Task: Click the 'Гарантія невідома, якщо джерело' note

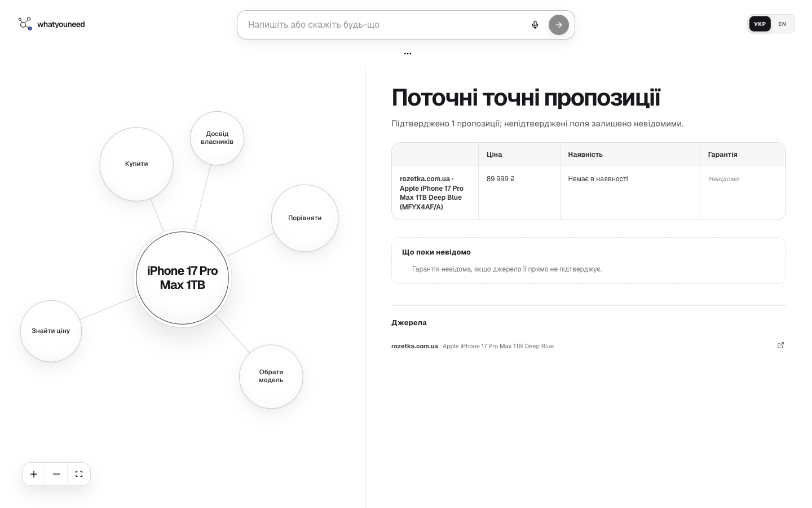Action: pos(507,269)
